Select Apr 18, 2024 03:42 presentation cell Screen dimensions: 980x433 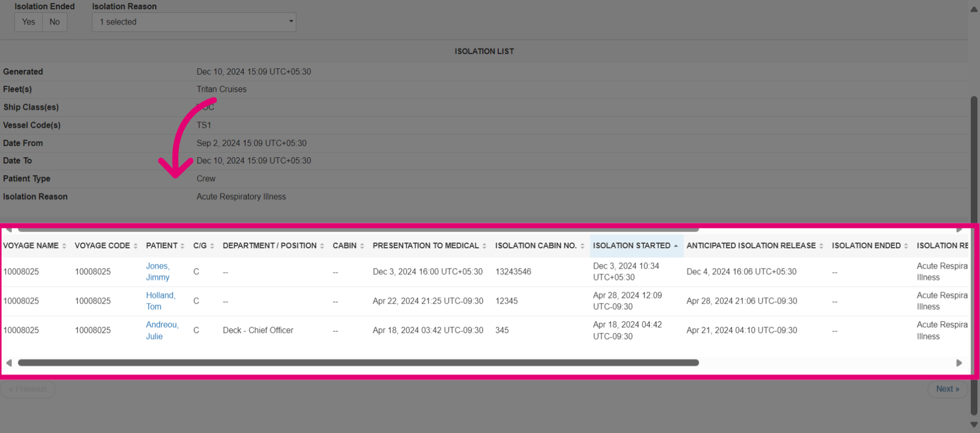coord(428,330)
